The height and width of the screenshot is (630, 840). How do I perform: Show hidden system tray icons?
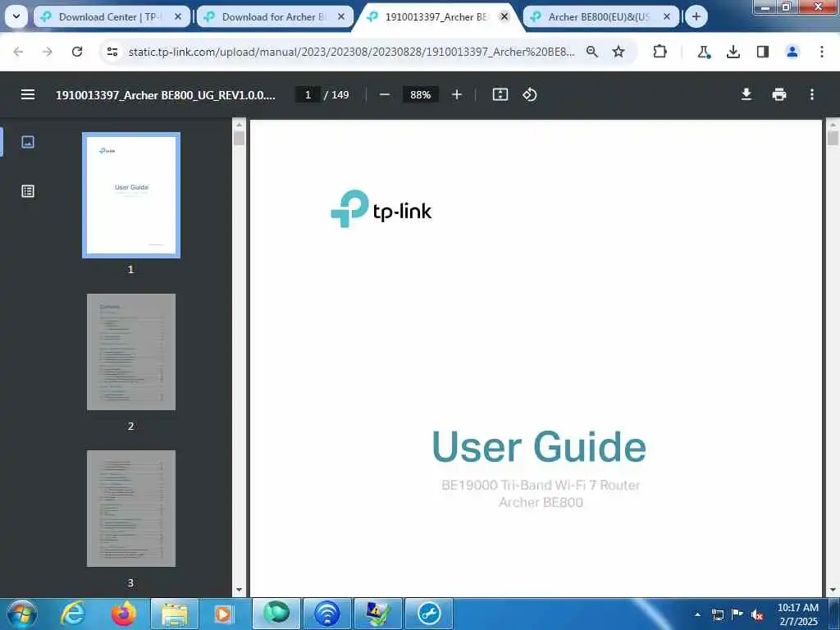click(x=697, y=614)
